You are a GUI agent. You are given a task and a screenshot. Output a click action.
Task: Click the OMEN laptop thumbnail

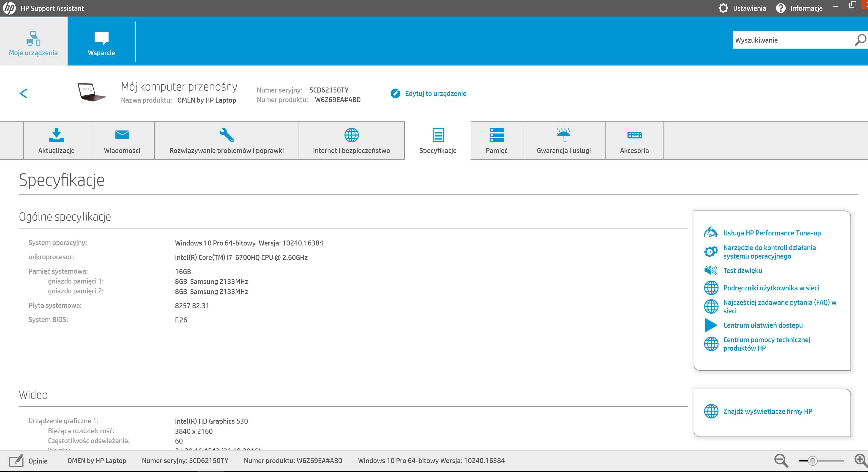pos(92,92)
